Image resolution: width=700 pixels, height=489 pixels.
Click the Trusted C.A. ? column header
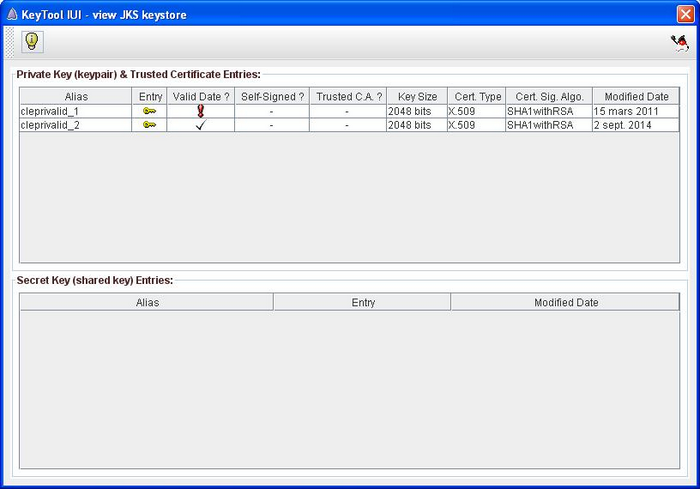click(x=348, y=97)
